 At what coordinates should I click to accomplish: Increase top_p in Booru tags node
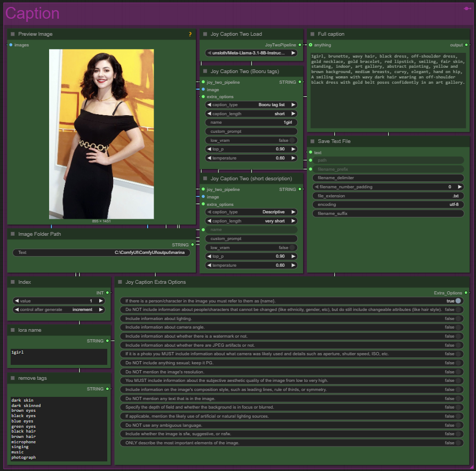pyautogui.click(x=293, y=149)
